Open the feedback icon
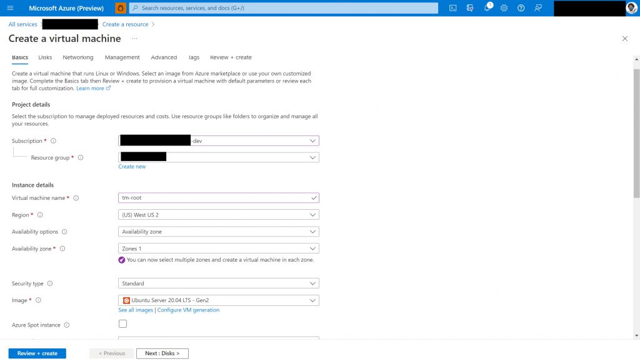The width and height of the screenshot is (640, 364). pos(538,7)
